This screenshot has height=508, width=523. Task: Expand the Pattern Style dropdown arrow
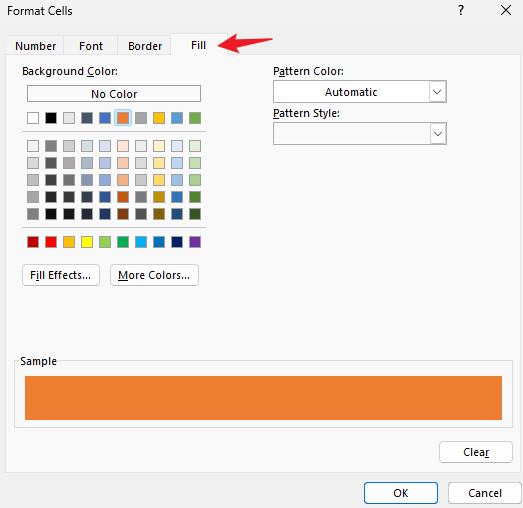(x=438, y=134)
